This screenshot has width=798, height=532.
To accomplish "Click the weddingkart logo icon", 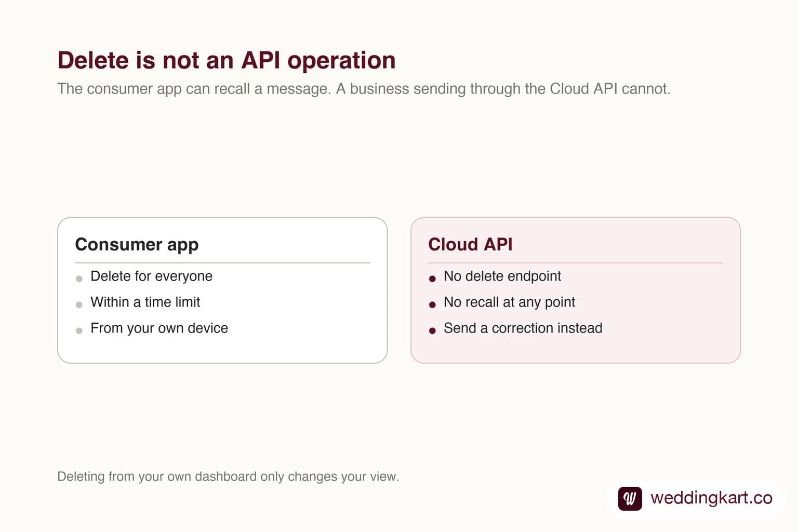I will [x=630, y=498].
